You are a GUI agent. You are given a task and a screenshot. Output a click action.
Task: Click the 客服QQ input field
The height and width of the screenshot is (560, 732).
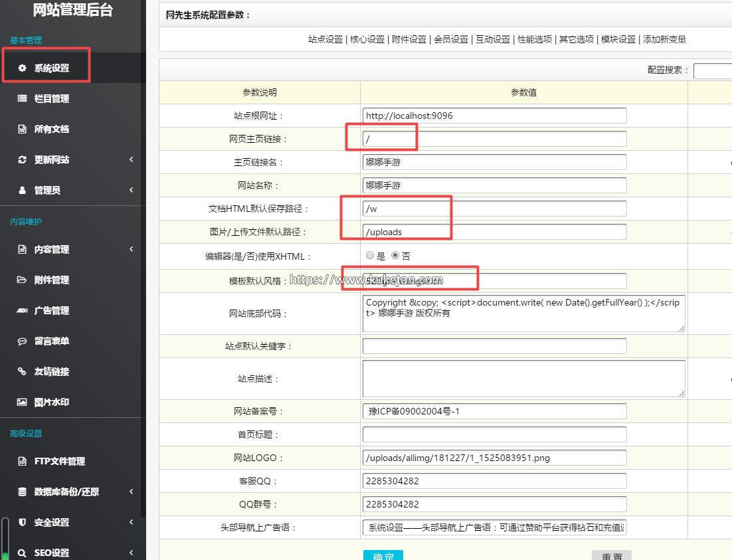495,481
